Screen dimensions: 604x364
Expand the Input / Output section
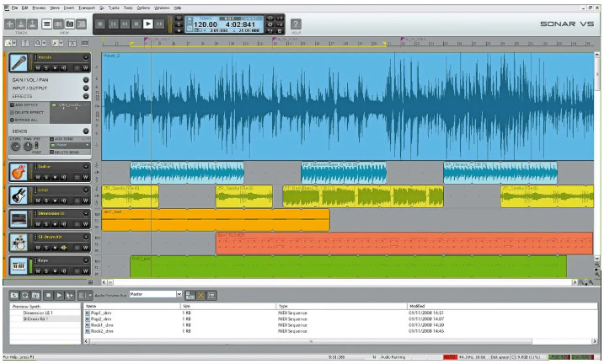tap(86, 88)
